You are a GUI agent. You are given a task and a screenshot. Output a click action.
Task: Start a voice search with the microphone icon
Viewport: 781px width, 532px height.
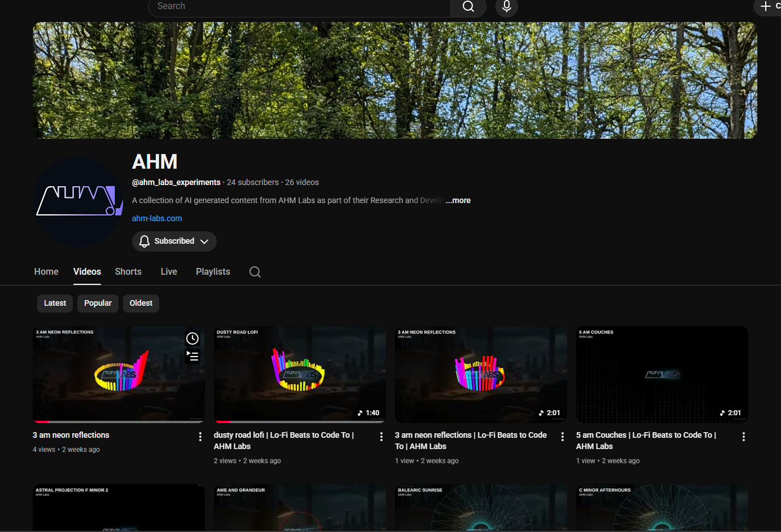[x=506, y=7]
